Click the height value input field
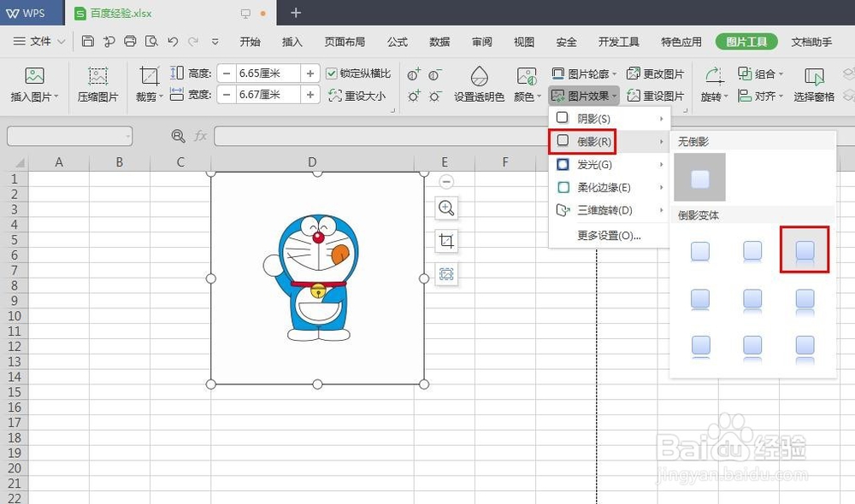This screenshot has height=504, width=855. pyautogui.click(x=268, y=73)
